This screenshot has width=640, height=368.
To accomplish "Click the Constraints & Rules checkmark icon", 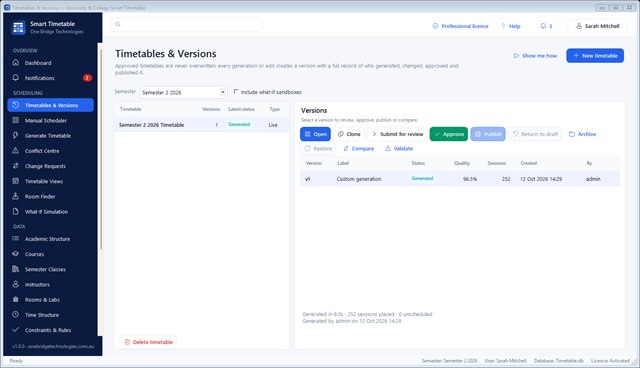I will 16,330.
